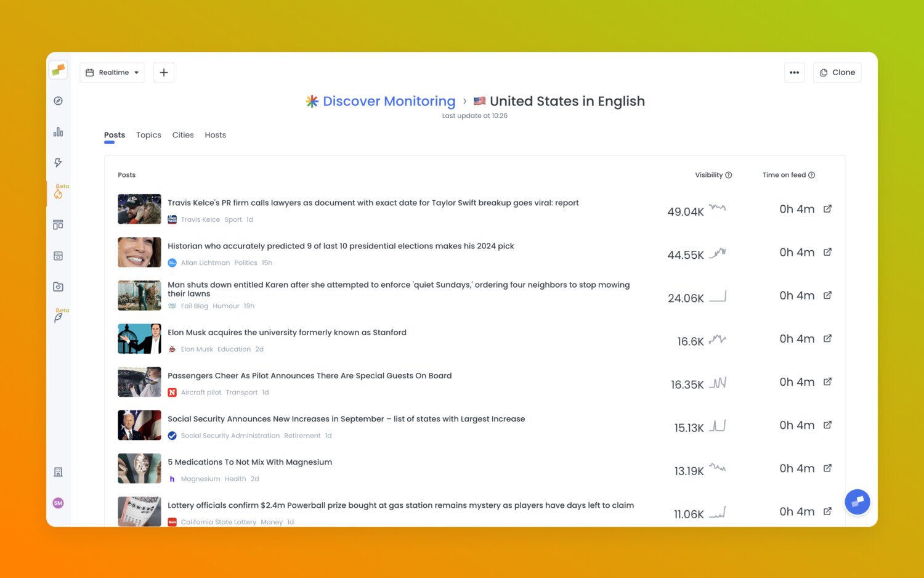Click the Allan Lichtman topic tag

click(205, 263)
